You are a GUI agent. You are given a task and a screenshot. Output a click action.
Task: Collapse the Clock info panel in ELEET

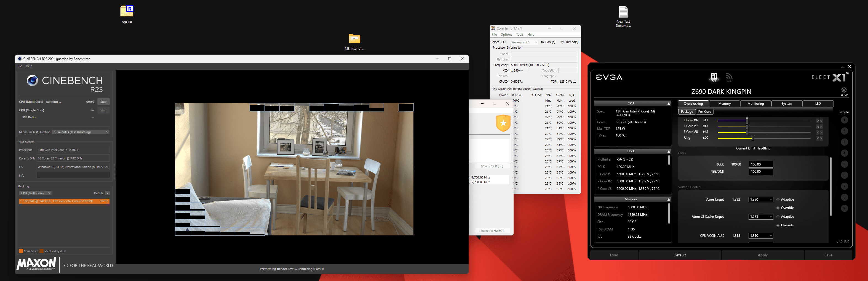tap(669, 151)
